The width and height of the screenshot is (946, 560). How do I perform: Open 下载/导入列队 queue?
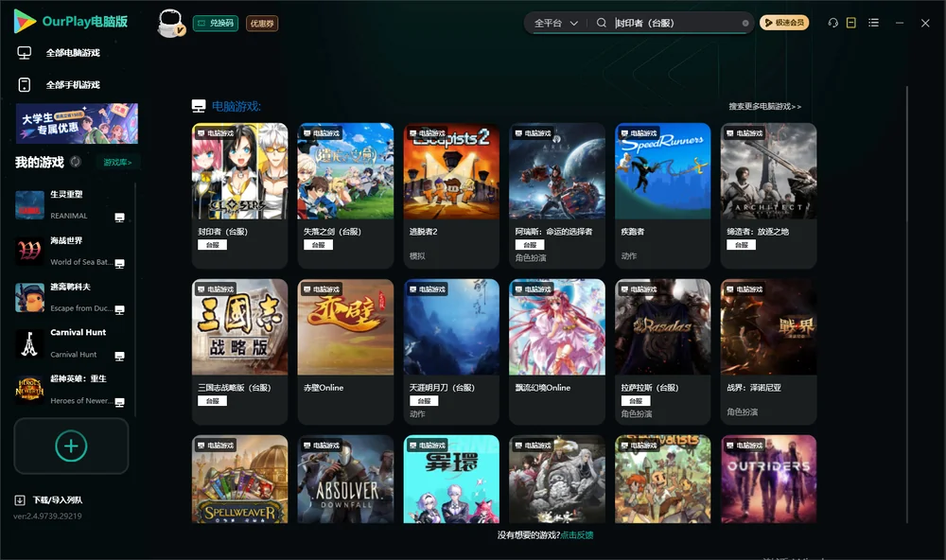coord(58,499)
